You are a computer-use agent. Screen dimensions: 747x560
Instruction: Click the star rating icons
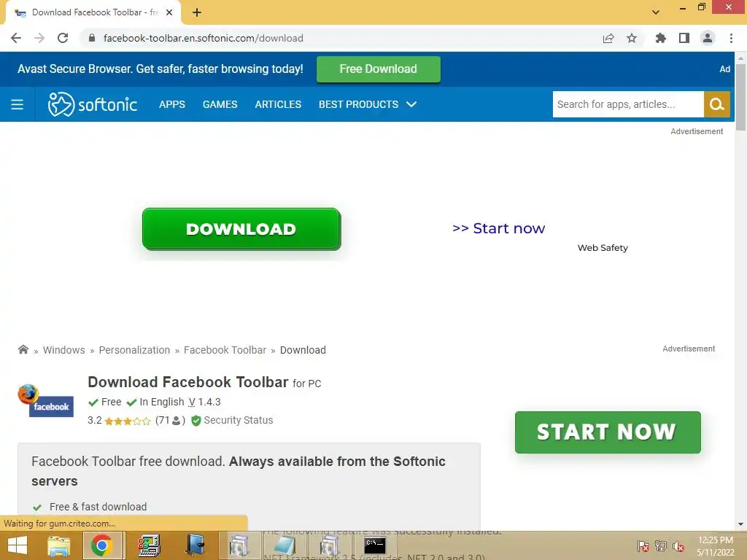(x=127, y=421)
